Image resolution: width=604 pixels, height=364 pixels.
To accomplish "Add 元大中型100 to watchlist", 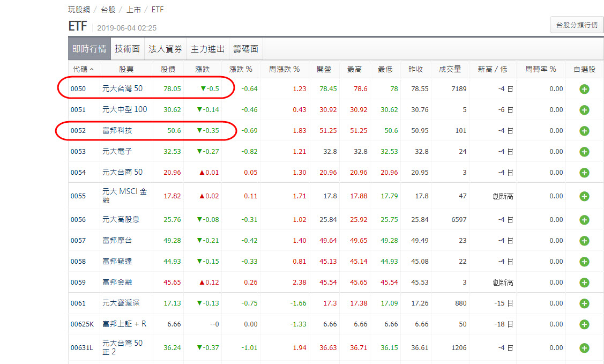I will click(584, 109).
